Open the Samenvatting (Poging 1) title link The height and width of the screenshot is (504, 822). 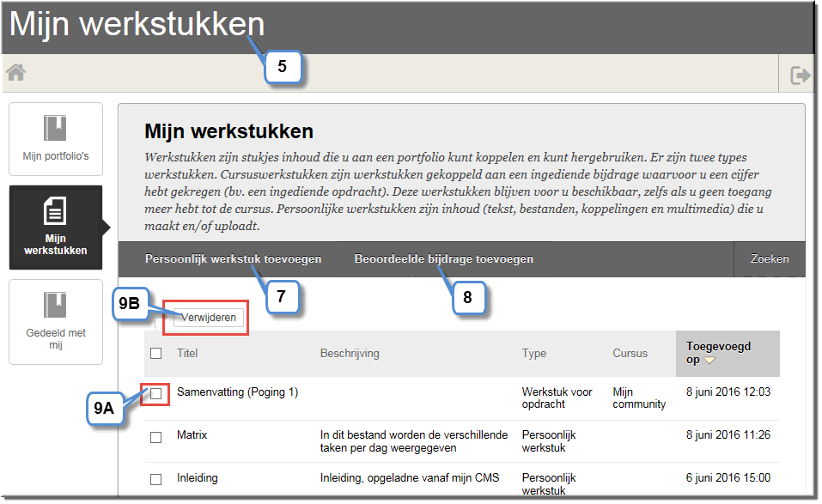coord(237,392)
